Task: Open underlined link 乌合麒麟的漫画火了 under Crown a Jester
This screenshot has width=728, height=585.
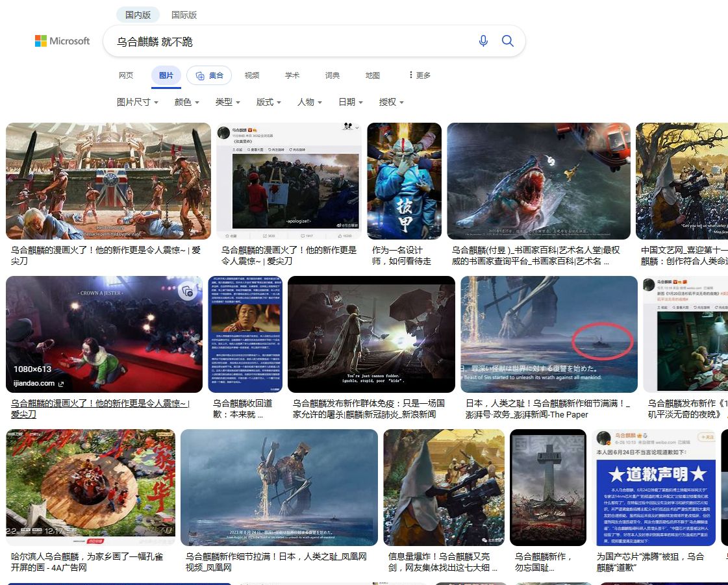Action: click(100, 409)
